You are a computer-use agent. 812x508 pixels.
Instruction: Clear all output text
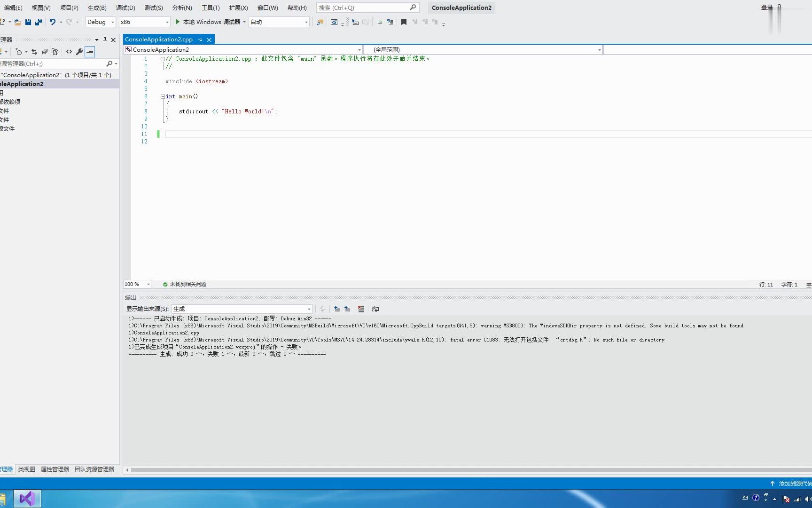tap(361, 309)
